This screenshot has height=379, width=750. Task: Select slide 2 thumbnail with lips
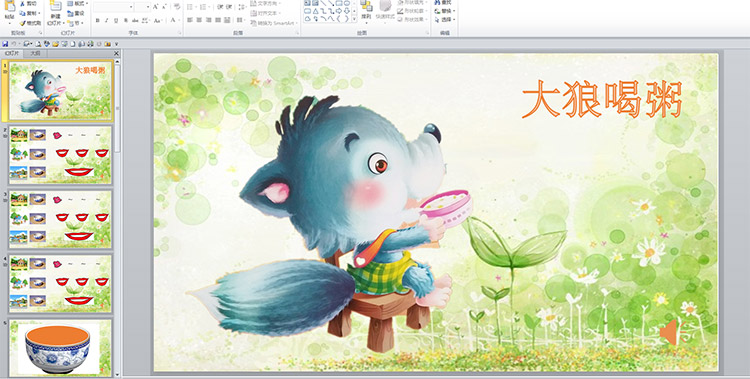pyautogui.click(x=60, y=155)
